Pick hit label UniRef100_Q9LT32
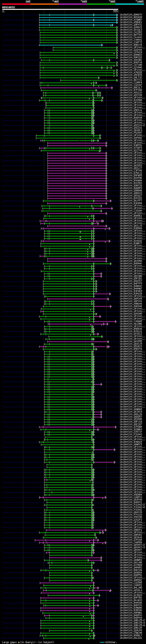Screen dimensions: 146x644 (131, 77)
